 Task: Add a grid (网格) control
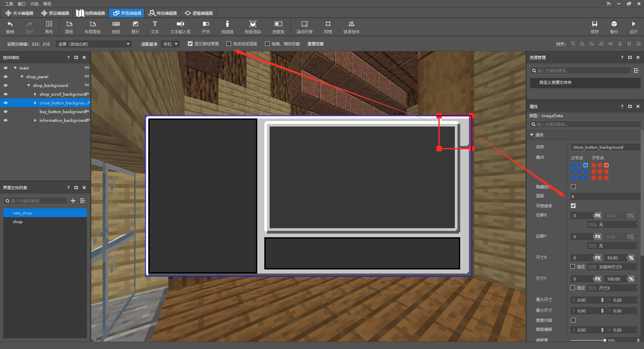click(328, 27)
